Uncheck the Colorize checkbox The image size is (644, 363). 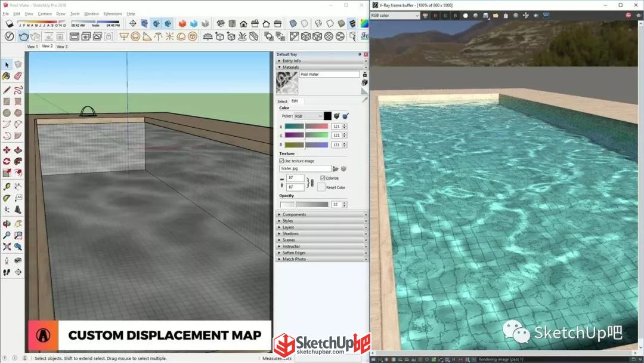pos(323,177)
